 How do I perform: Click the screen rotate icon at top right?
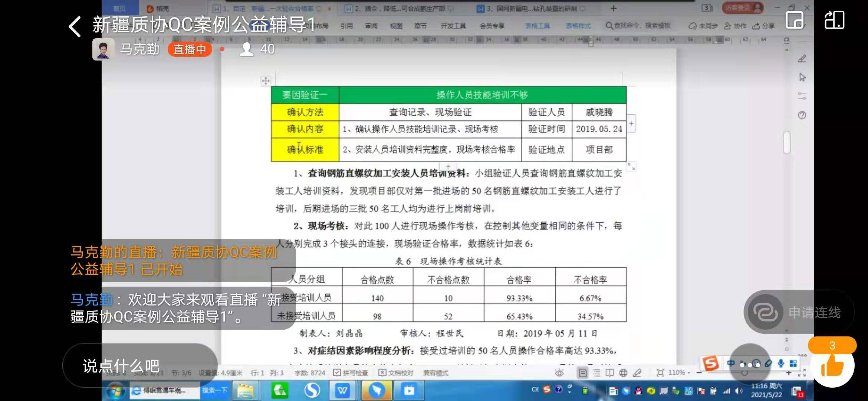pos(834,20)
